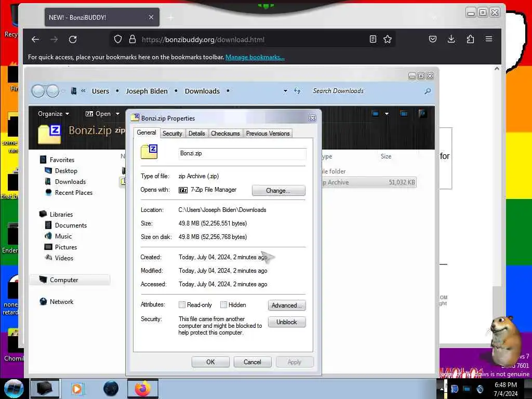
Task: Click in Search Downloads field
Action: point(366,91)
